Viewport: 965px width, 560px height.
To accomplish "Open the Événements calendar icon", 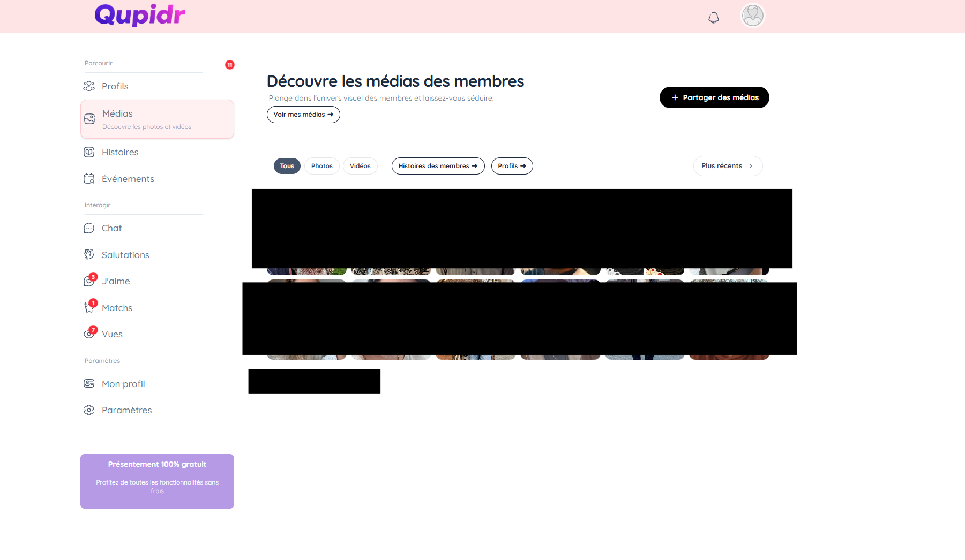I will (89, 178).
